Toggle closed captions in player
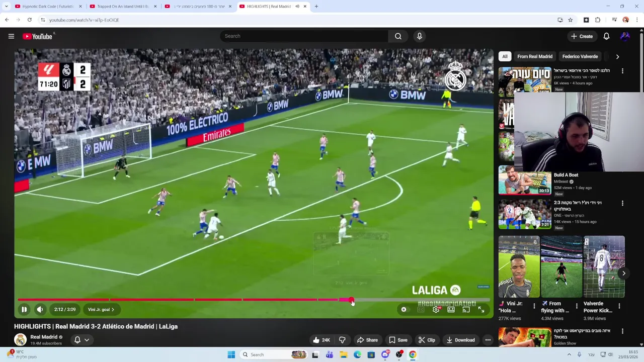Viewport: 644px width, 362px height. 421,310
